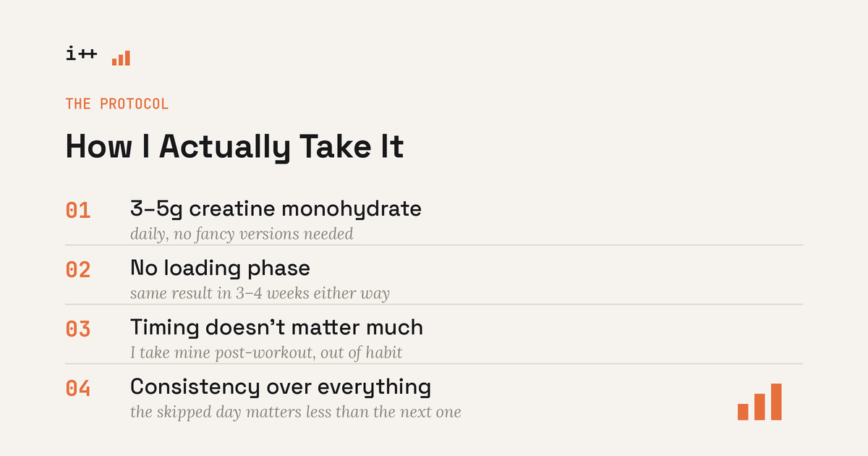Select the orange number 03

click(78, 329)
